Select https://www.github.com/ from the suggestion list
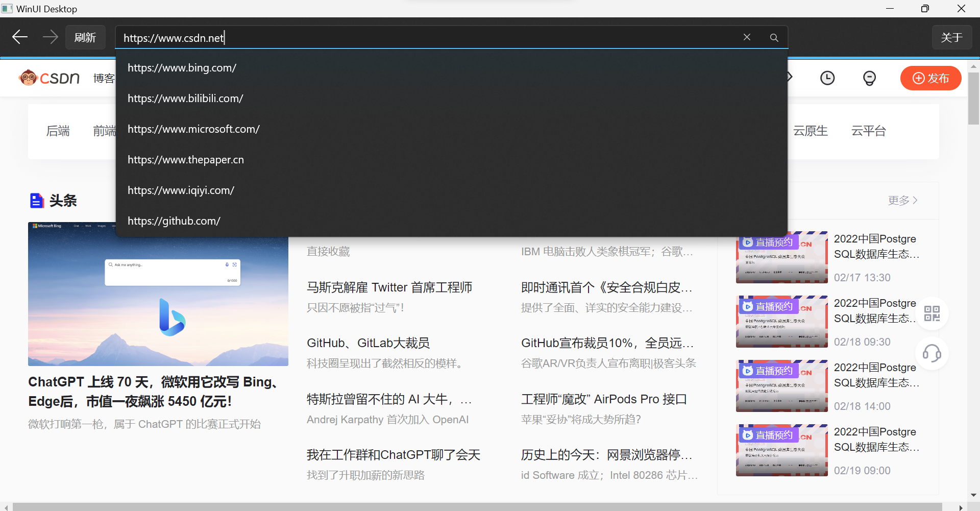980x511 pixels. pos(174,221)
